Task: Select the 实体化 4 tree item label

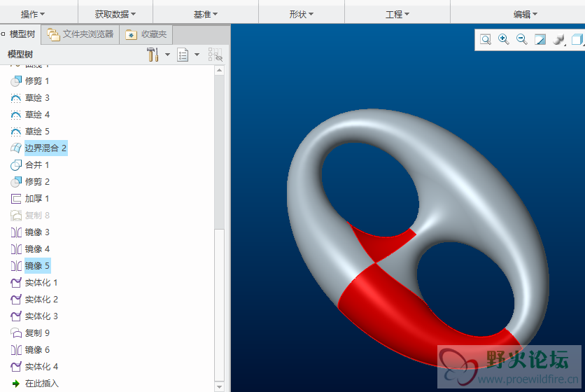Action: tap(41, 367)
